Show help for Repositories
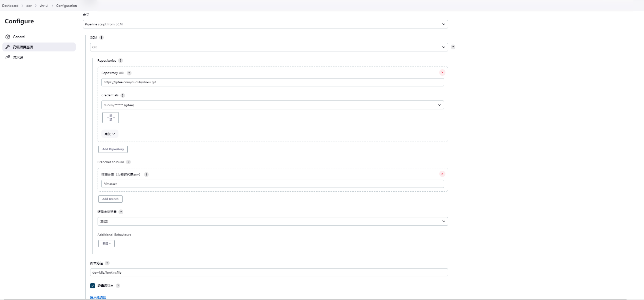Viewport: 644px width, 300px height. click(x=121, y=61)
